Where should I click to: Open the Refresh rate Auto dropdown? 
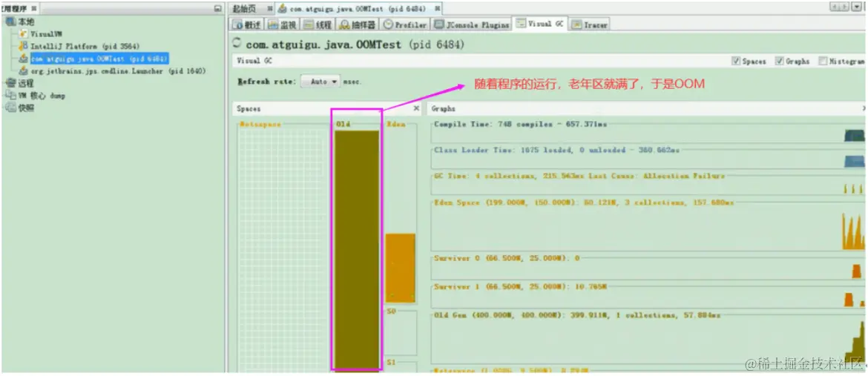(x=320, y=82)
